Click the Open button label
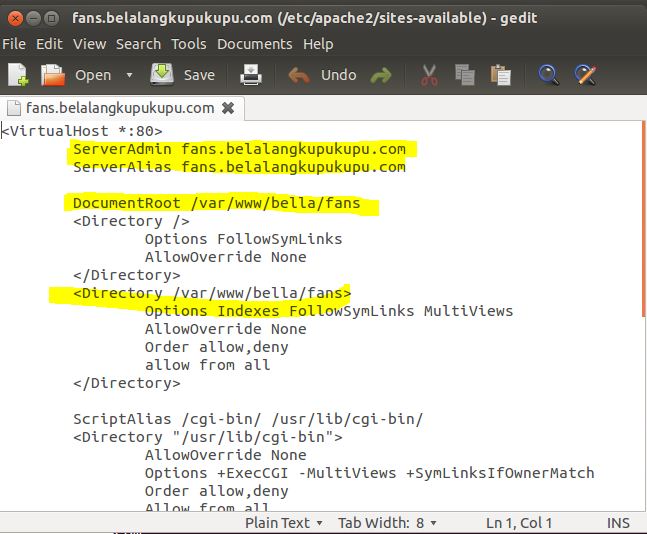This screenshot has height=534, width=647. (93, 75)
